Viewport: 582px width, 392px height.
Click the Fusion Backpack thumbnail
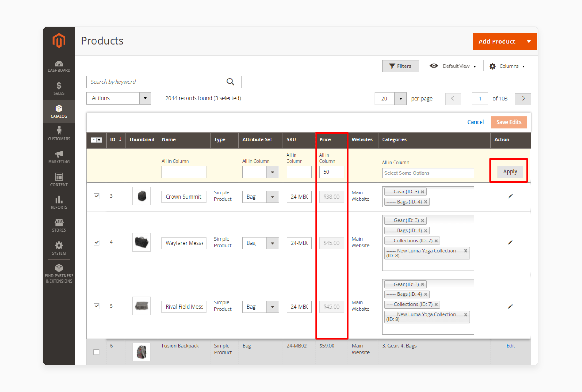[x=141, y=352]
